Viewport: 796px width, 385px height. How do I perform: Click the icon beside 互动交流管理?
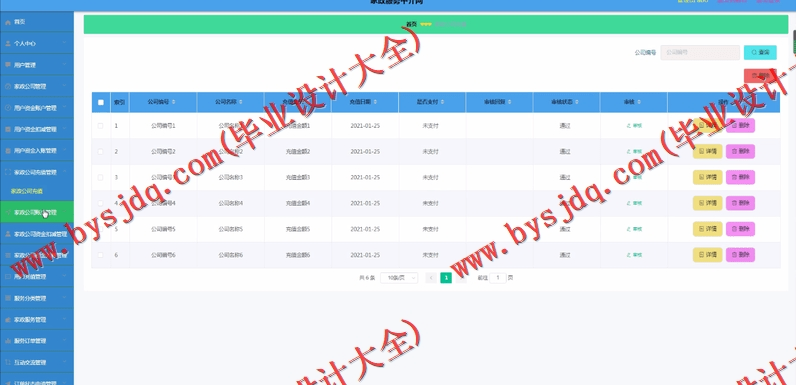(x=8, y=363)
